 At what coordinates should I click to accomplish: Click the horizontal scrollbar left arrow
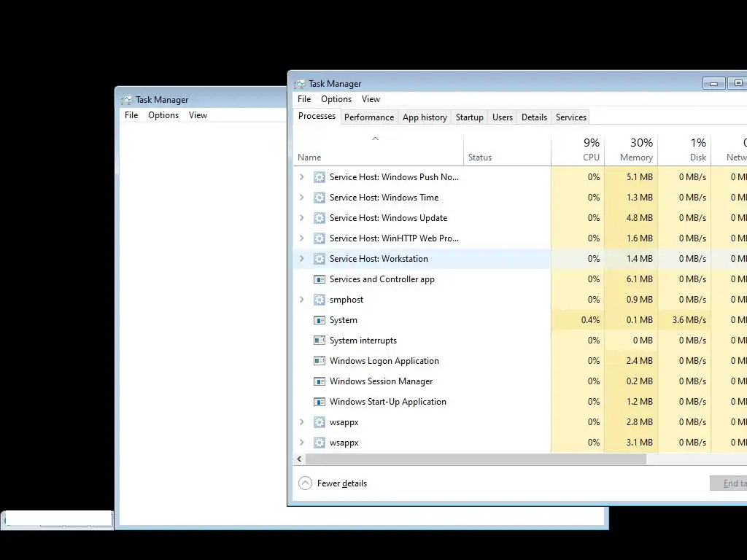click(299, 459)
